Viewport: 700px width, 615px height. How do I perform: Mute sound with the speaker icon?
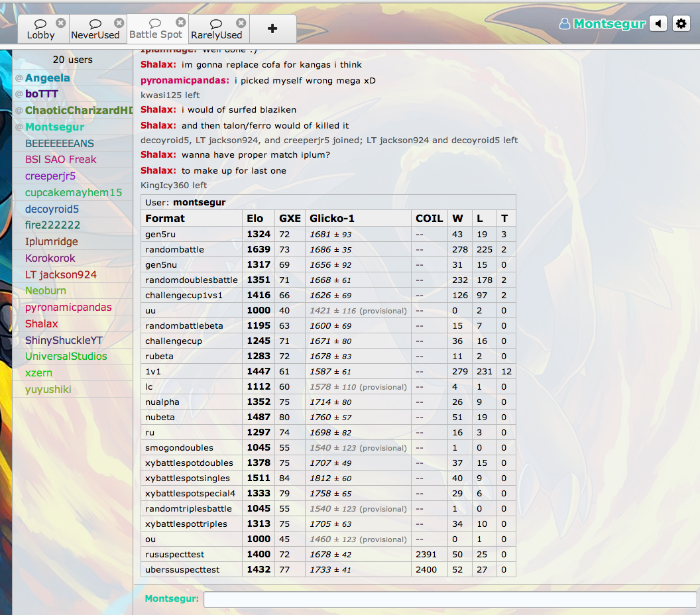click(658, 24)
